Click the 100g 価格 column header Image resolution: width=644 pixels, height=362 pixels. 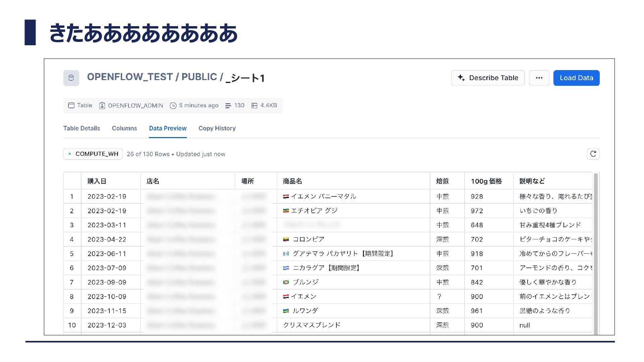click(x=486, y=181)
